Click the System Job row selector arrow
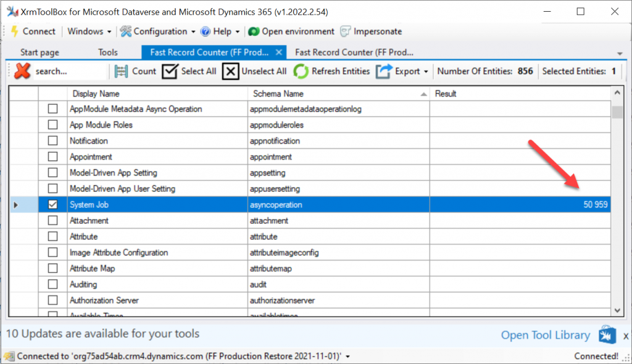Viewport: 632px width, 364px height. pos(15,205)
